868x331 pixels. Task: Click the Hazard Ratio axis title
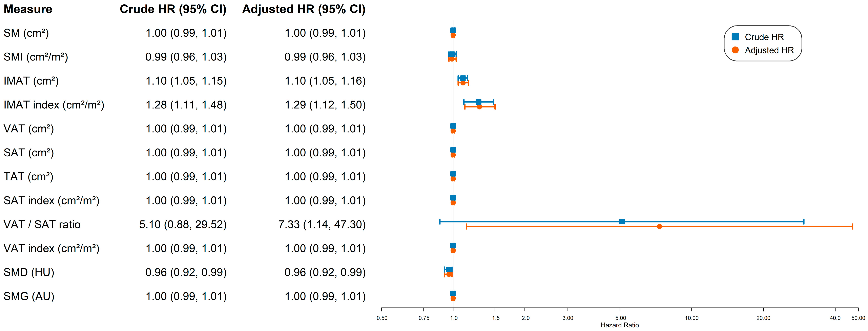620,325
